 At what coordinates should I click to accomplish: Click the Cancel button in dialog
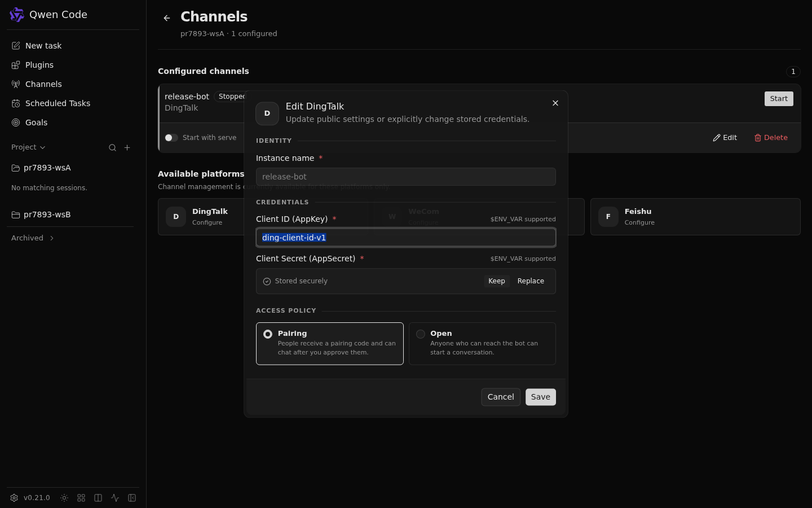501,397
